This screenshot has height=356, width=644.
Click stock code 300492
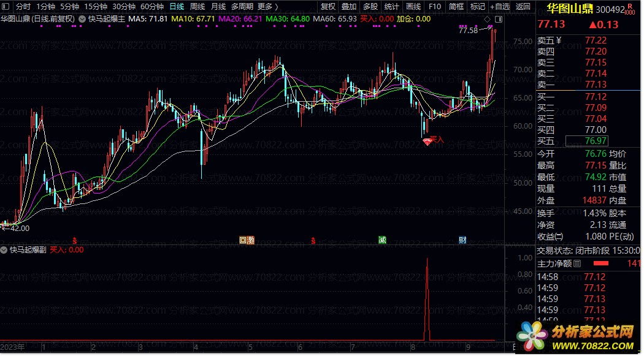pyautogui.click(x=610, y=9)
